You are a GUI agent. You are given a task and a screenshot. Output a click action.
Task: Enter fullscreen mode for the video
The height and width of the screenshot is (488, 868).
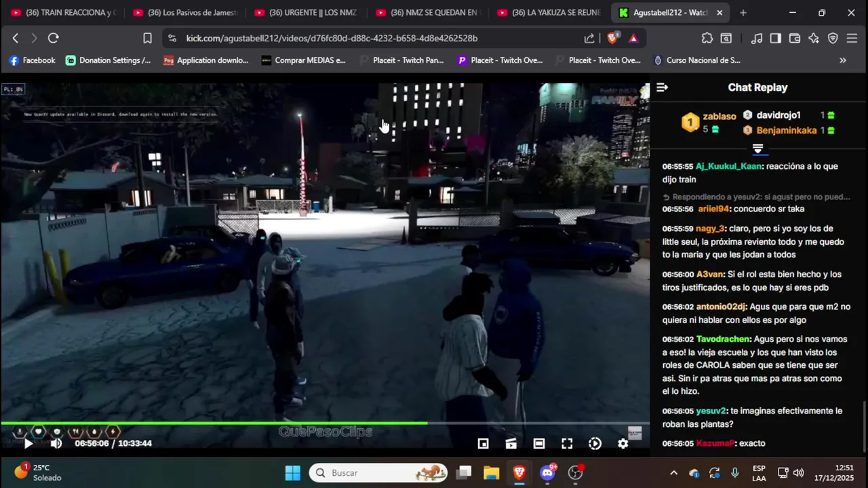(567, 443)
